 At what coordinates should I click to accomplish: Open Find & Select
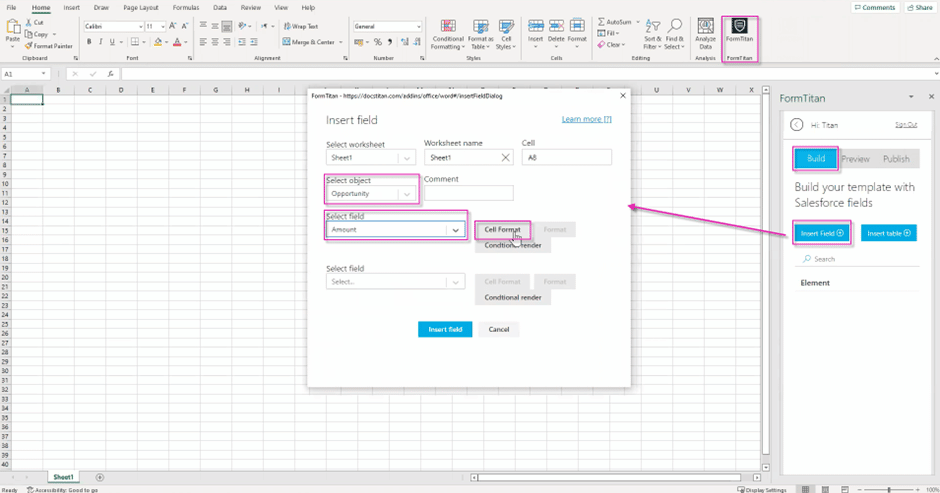click(x=674, y=34)
